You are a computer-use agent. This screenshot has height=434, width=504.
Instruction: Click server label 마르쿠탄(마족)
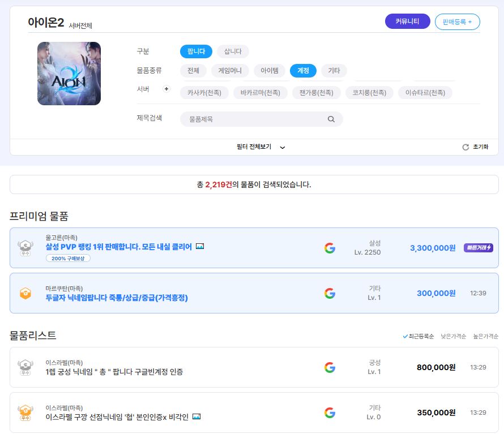point(65,289)
